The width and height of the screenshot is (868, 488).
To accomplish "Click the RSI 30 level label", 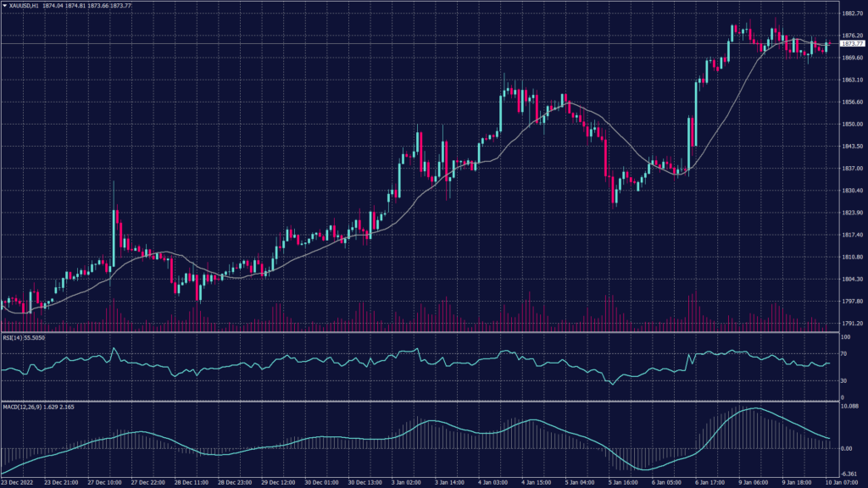I will point(844,380).
